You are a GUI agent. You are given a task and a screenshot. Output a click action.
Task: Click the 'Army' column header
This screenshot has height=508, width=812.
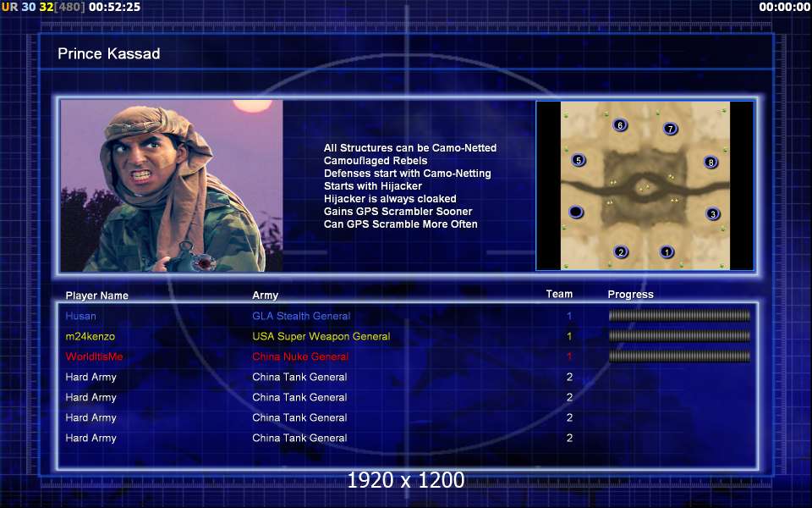(x=265, y=295)
